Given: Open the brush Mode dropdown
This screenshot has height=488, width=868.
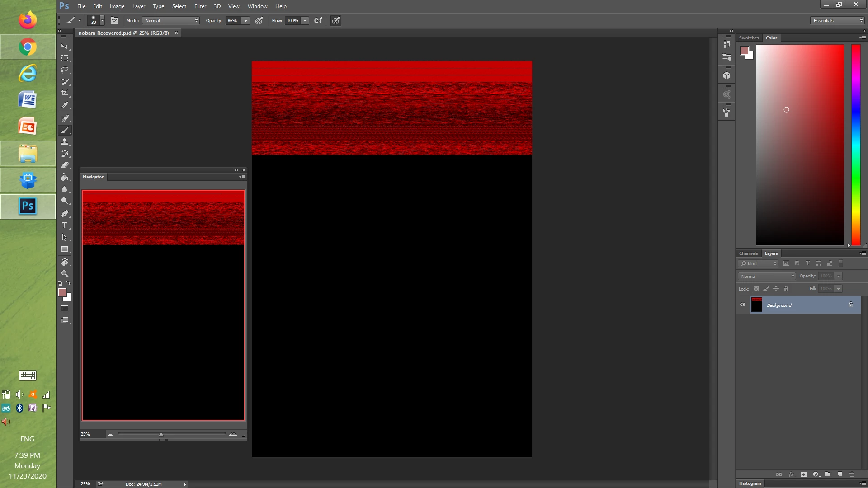Looking at the screenshot, I should [x=171, y=21].
